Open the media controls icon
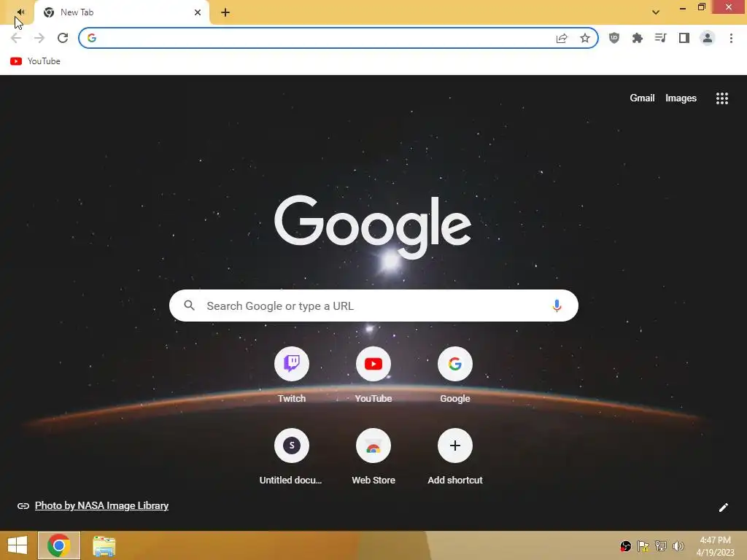Image resolution: width=747 pixels, height=560 pixels. [661, 38]
